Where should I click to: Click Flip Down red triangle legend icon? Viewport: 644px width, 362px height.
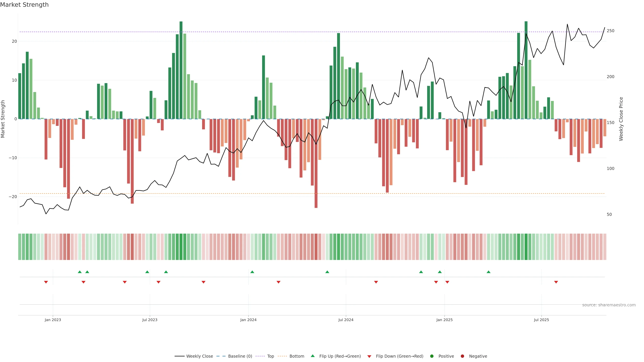(x=369, y=356)
